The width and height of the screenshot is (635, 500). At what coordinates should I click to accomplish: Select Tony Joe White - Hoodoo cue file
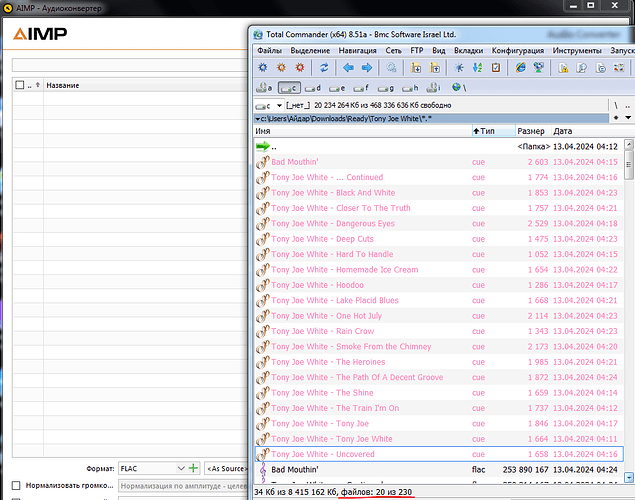tap(439, 285)
